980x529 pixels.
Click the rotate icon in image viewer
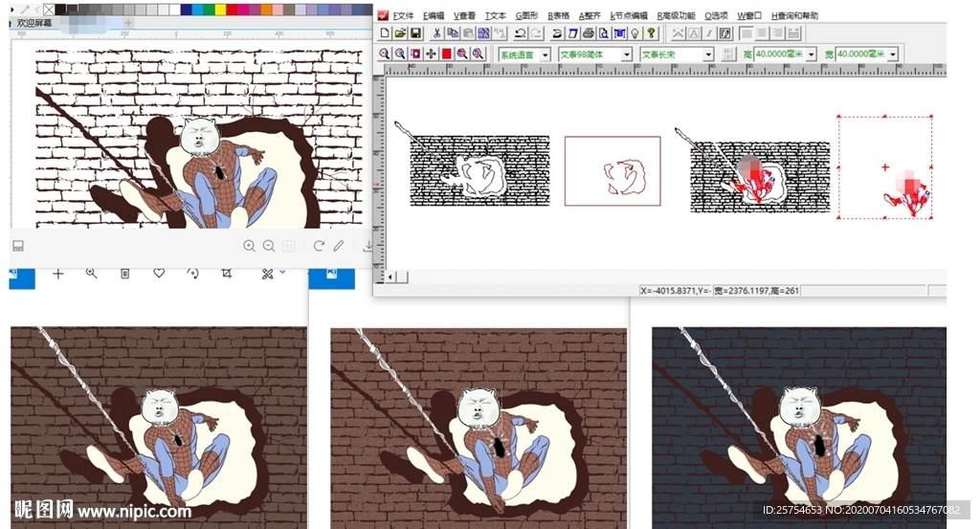(319, 246)
